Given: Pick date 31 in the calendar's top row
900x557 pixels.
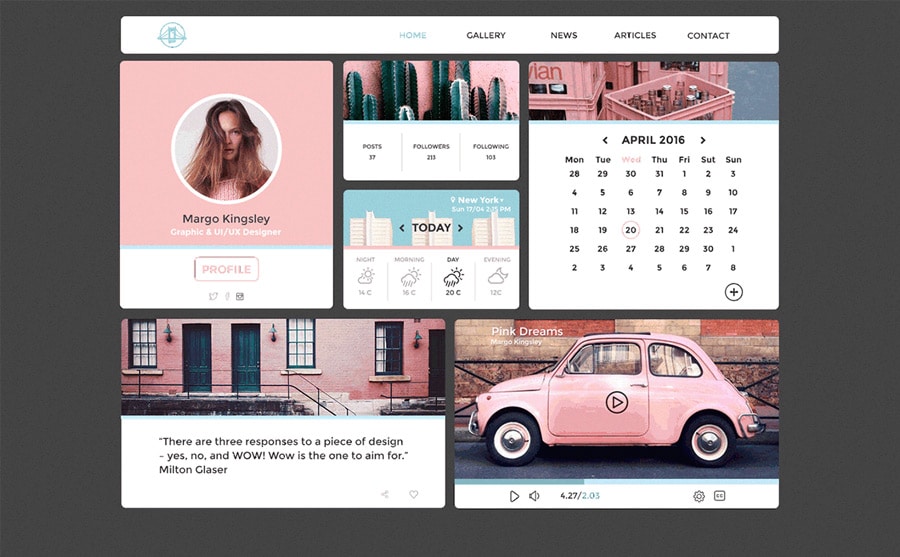Looking at the screenshot, I should (x=659, y=174).
